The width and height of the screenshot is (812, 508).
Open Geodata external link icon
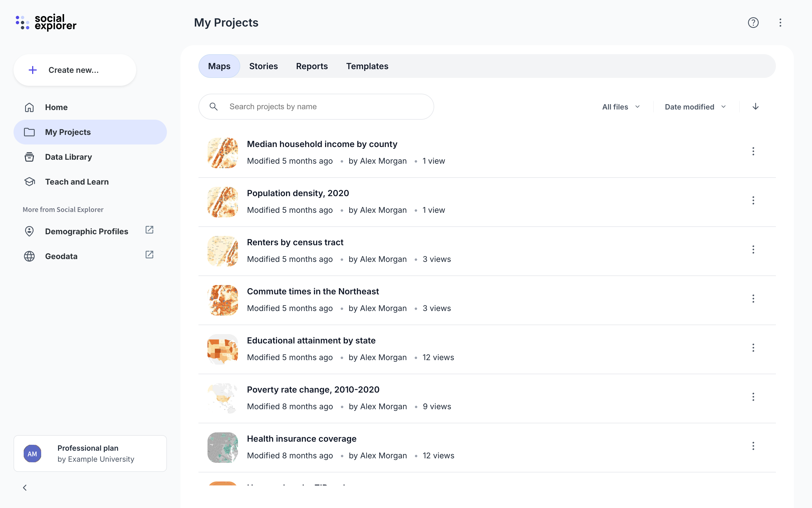point(149,255)
